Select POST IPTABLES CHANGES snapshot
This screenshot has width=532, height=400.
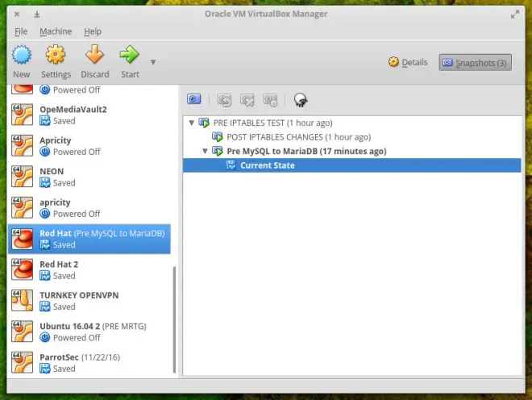298,137
